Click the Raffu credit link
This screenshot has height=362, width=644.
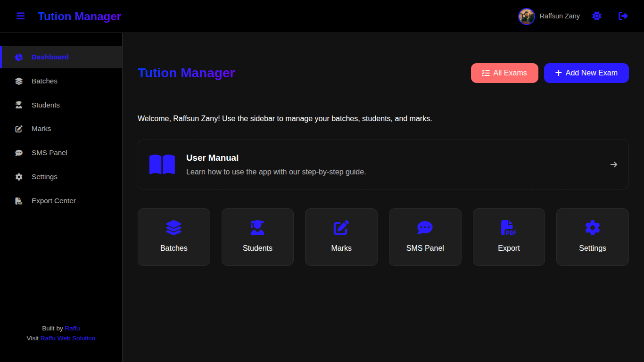pyautogui.click(x=72, y=328)
